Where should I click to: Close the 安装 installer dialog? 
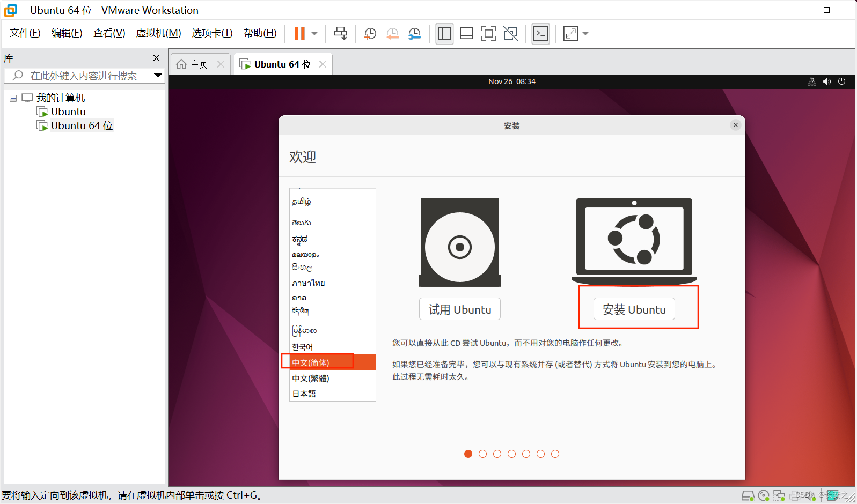736,125
